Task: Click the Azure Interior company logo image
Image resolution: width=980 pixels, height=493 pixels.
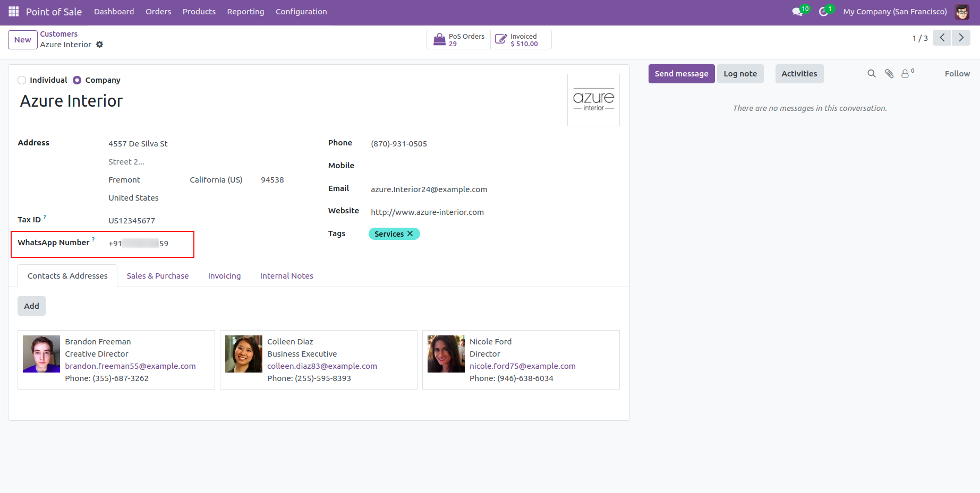Action: [593, 100]
